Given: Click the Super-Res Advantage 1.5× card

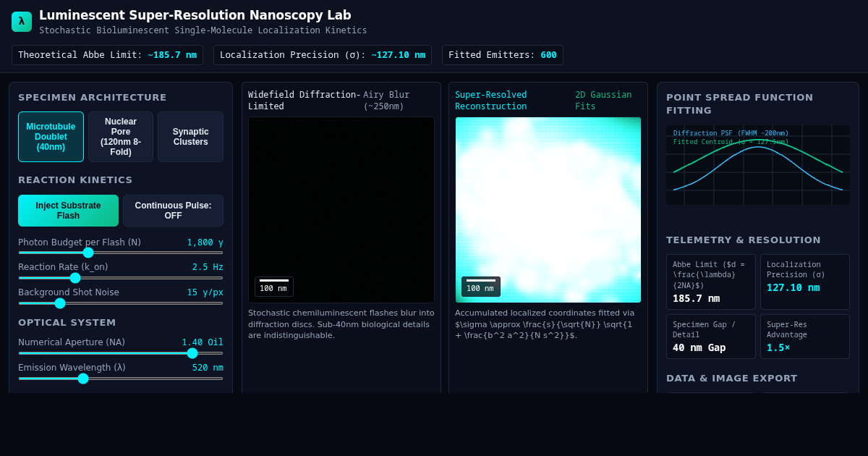Looking at the screenshot, I should [805, 337].
